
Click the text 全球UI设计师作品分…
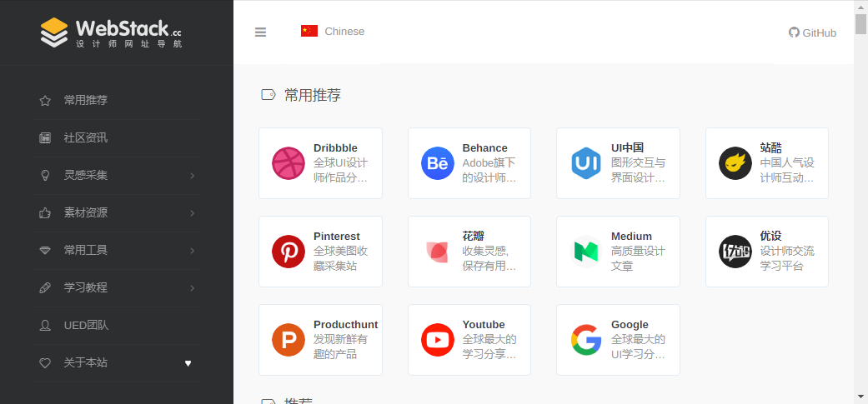click(x=340, y=171)
